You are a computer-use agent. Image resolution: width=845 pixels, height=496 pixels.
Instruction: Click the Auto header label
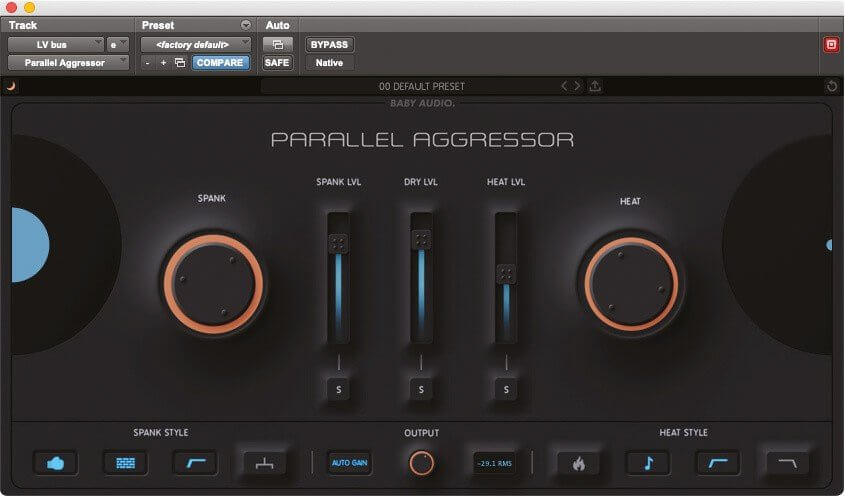click(277, 25)
